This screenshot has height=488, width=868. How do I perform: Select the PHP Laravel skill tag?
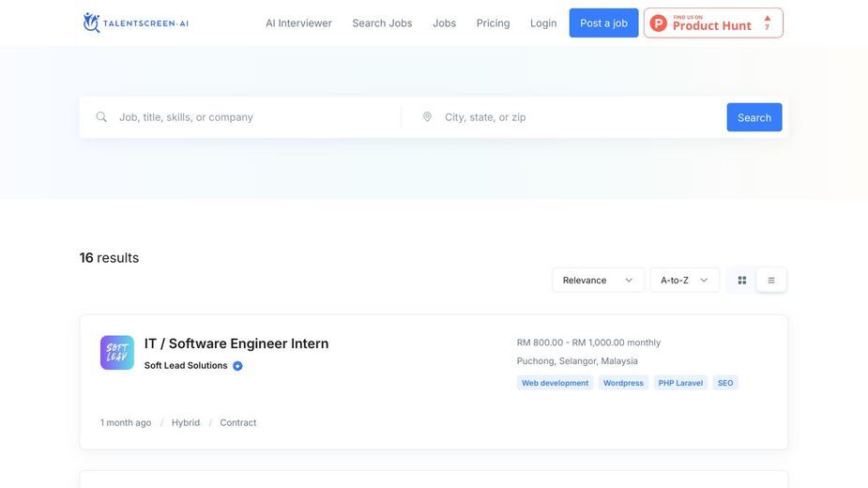coord(680,383)
